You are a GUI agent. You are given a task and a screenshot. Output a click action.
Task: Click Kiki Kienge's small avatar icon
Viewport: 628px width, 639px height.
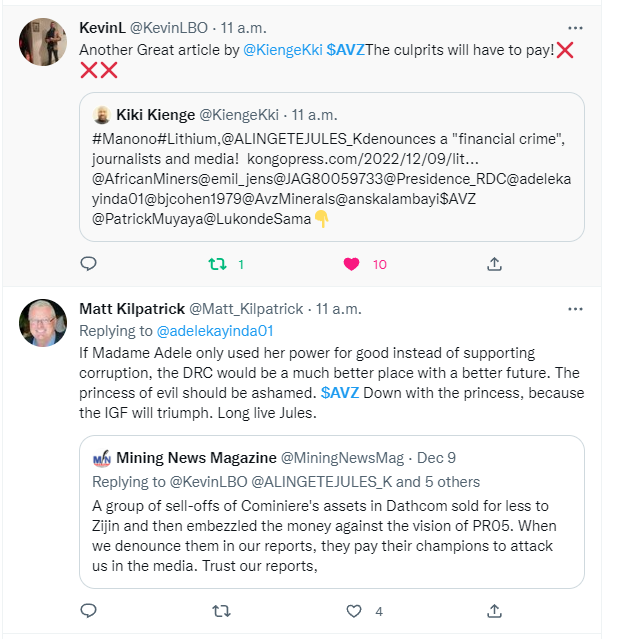pos(102,115)
